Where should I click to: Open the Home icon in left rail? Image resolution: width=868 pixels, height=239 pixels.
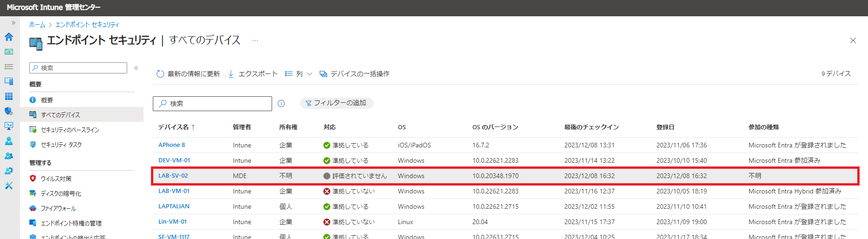tap(9, 37)
